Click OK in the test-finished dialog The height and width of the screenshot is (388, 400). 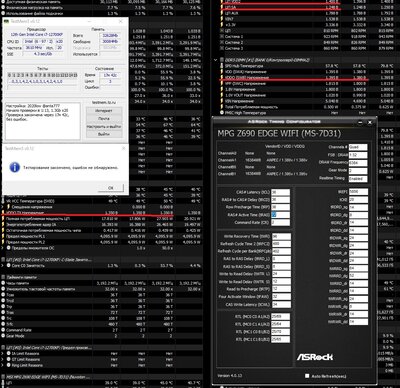click(x=111, y=188)
